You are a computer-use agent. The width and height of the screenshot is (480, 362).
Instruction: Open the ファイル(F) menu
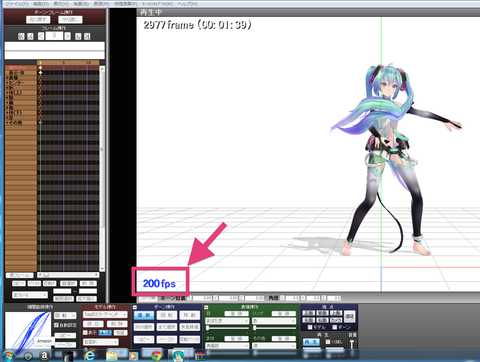(17, 4)
